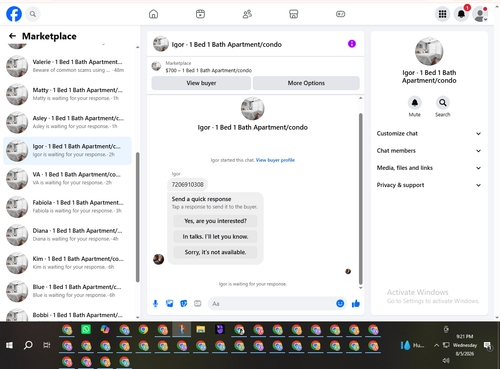This screenshot has width=500, height=369.
Task: Click the conversation list scrollbar
Action: click(x=138, y=217)
